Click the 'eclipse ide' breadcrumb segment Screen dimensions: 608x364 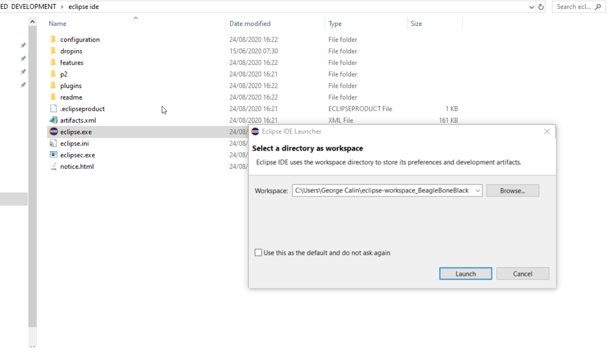pyautogui.click(x=84, y=7)
